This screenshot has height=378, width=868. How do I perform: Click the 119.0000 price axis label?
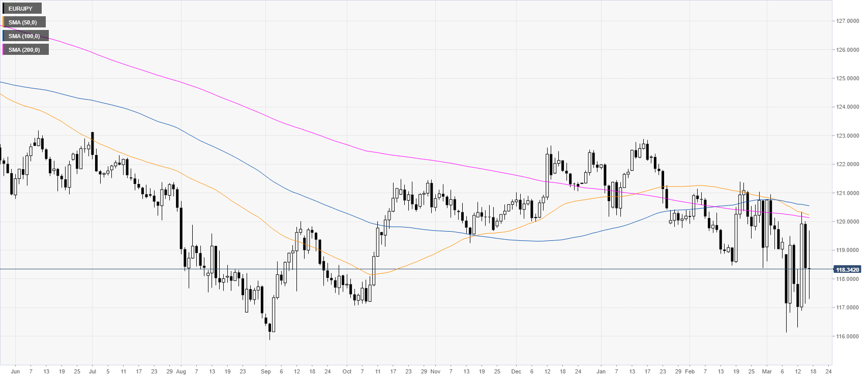click(848, 250)
